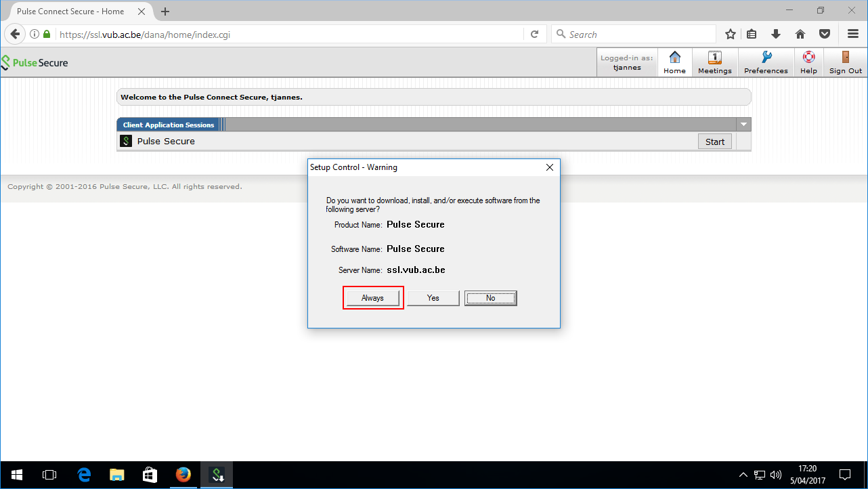Open the Windows Start menu

[16, 475]
